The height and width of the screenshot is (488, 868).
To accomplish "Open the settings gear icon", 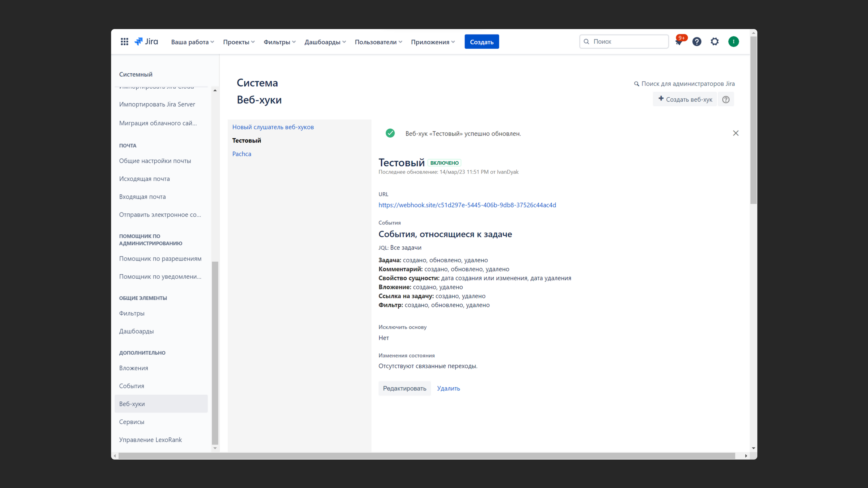I will [714, 41].
